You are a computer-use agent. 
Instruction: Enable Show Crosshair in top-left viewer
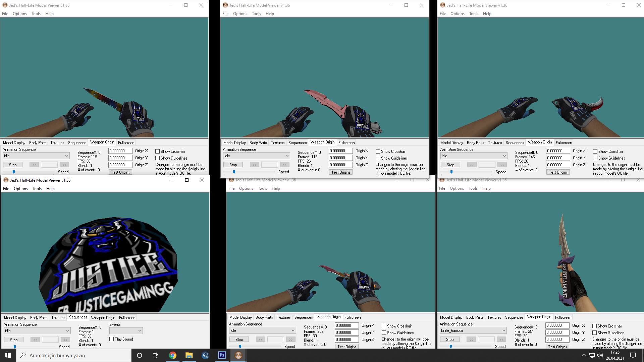157,152
